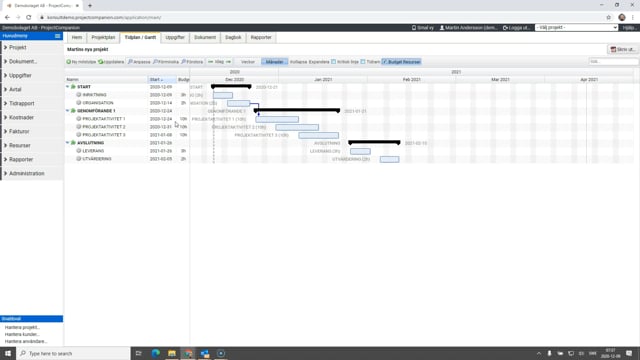Expand the Administration sidebar menu

click(32, 173)
